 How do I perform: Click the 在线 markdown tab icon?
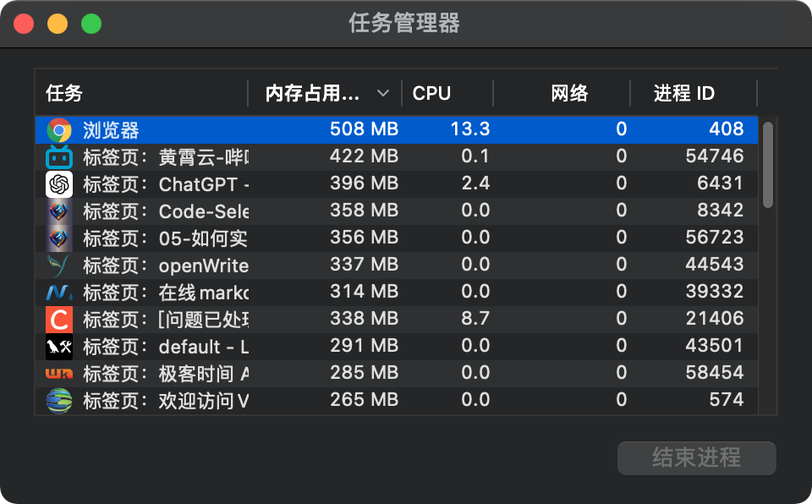pos(59,292)
